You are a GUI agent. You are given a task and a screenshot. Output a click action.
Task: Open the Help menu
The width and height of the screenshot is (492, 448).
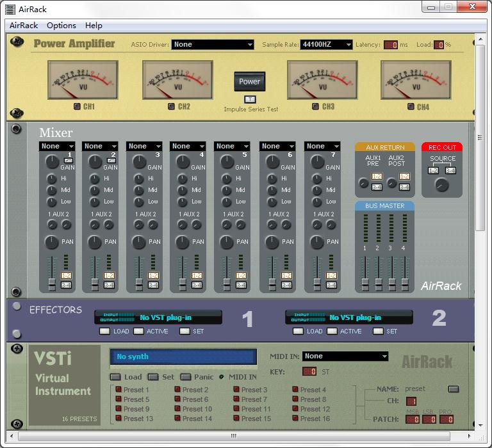pos(94,26)
